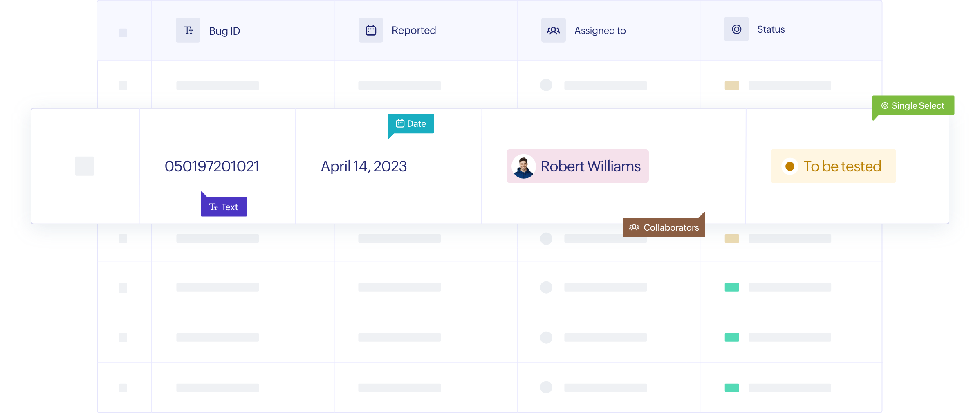Click the Tt icon on the purple Text badge
This screenshot has width=980, height=413.
pyautogui.click(x=213, y=206)
